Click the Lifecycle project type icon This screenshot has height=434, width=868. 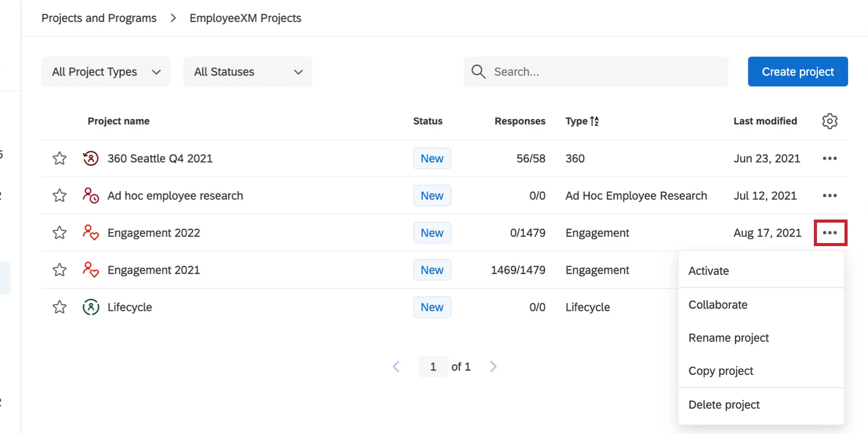point(90,307)
